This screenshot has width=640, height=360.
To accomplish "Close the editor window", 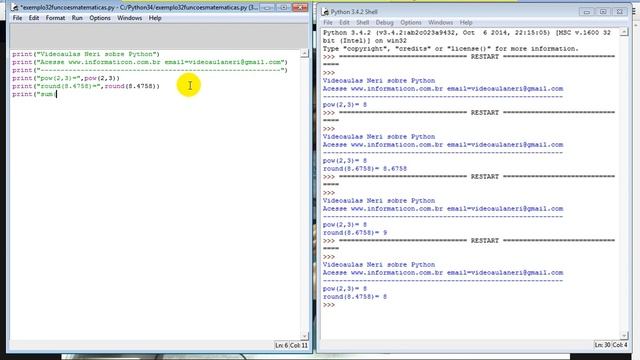I will click(300, 7).
